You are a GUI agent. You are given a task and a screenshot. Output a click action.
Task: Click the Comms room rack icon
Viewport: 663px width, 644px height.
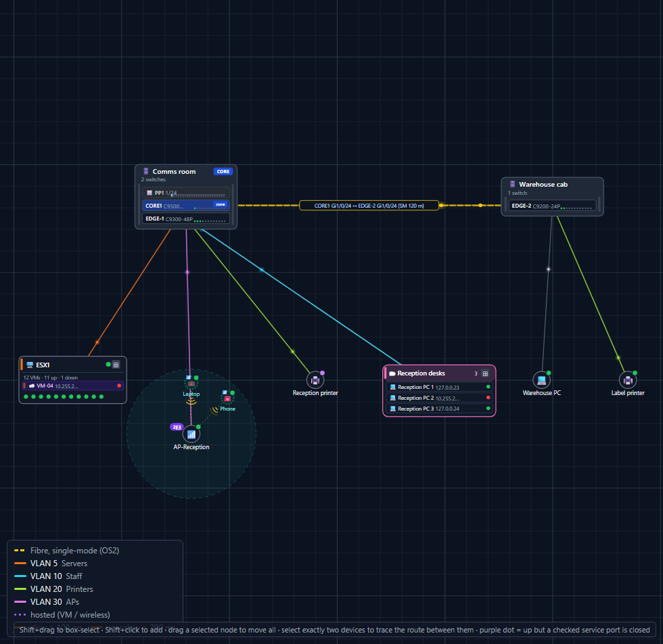click(x=146, y=171)
